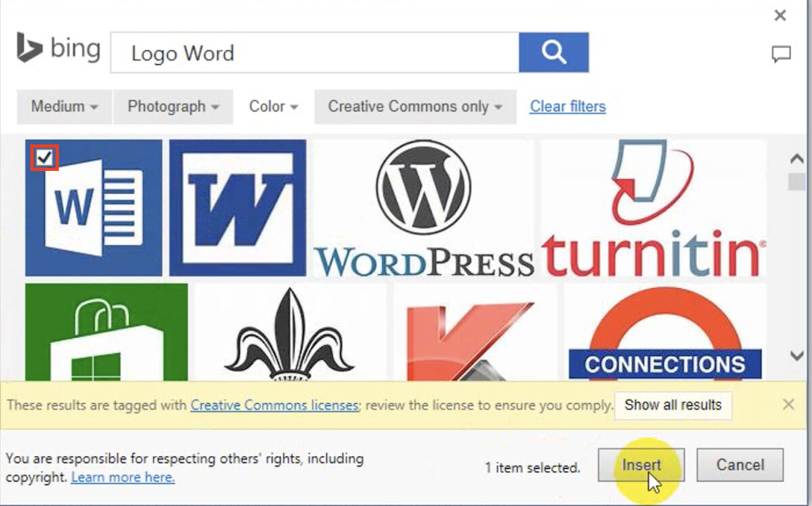The height and width of the screenshot is (506, 812).
Task: Dismiss the Creative Commons notice bar
Action: (x=788, y=405)
